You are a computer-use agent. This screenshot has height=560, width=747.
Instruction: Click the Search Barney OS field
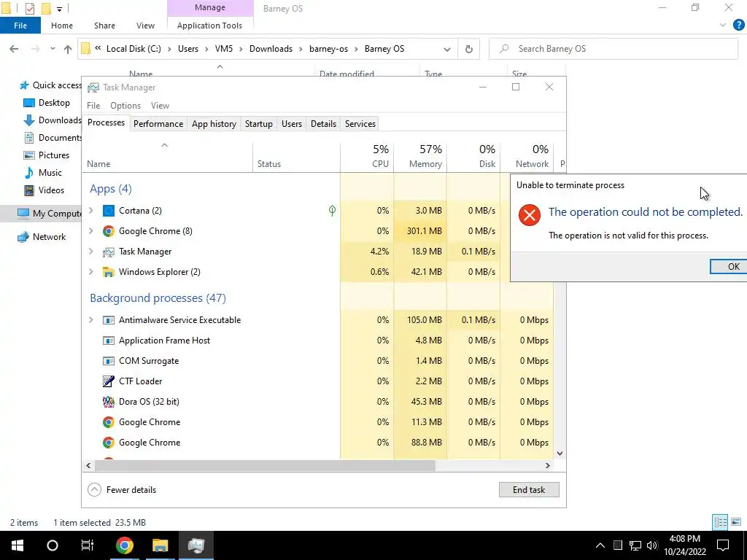[614, 49]
